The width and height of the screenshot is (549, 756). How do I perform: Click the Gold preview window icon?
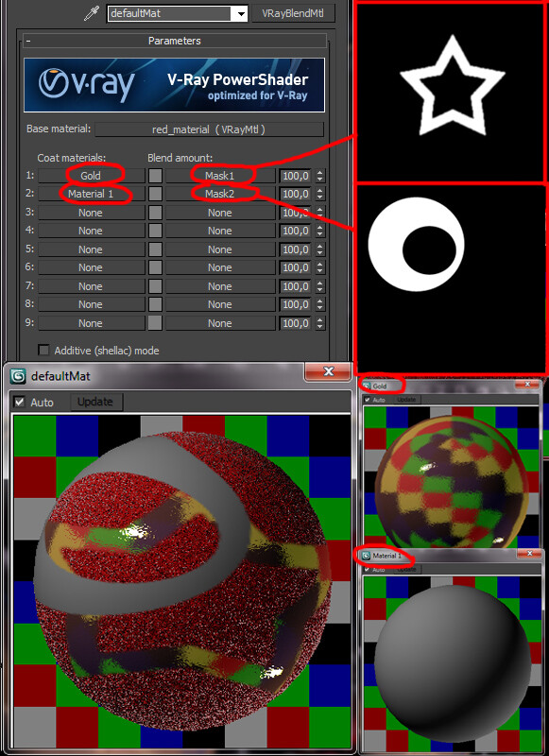(367, 387)
